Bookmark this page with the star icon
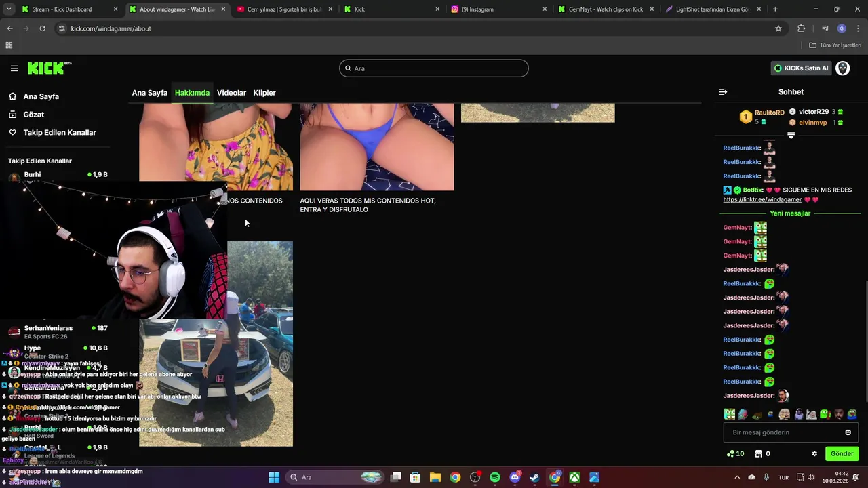868x488 pixels. pos(778,28)
